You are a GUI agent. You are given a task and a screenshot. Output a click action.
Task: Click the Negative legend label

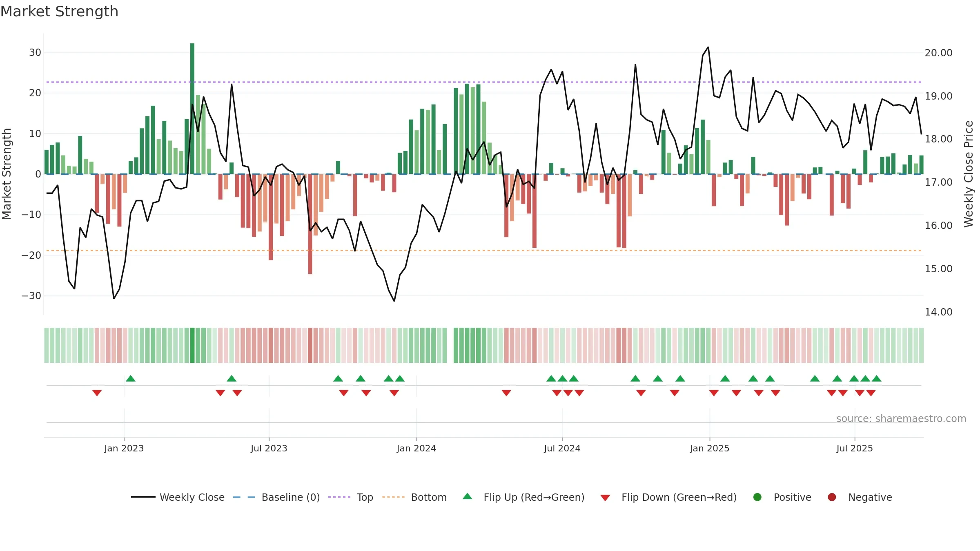[x=870, y=497]
